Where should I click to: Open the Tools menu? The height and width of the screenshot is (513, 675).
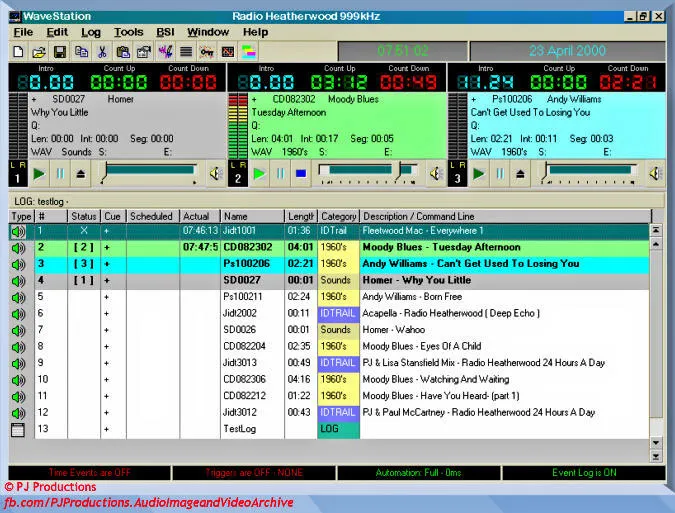click(x=128, y=32)
